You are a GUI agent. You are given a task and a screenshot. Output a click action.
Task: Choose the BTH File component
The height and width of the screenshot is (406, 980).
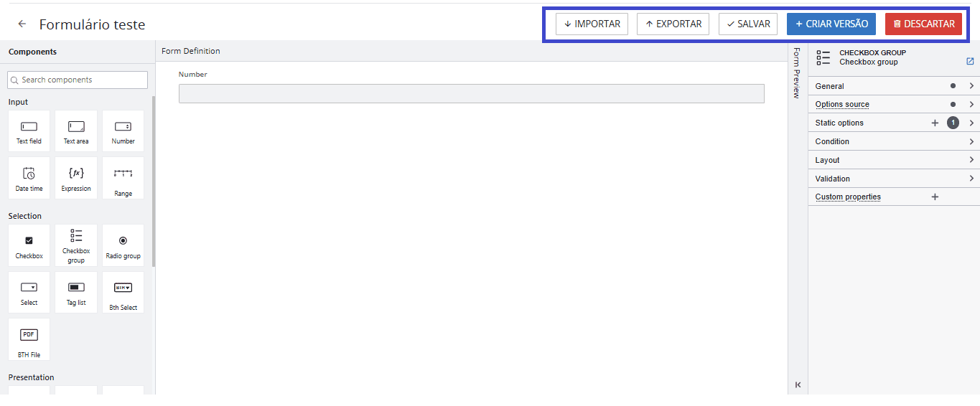pyautogui.click(x=29, y=339)
